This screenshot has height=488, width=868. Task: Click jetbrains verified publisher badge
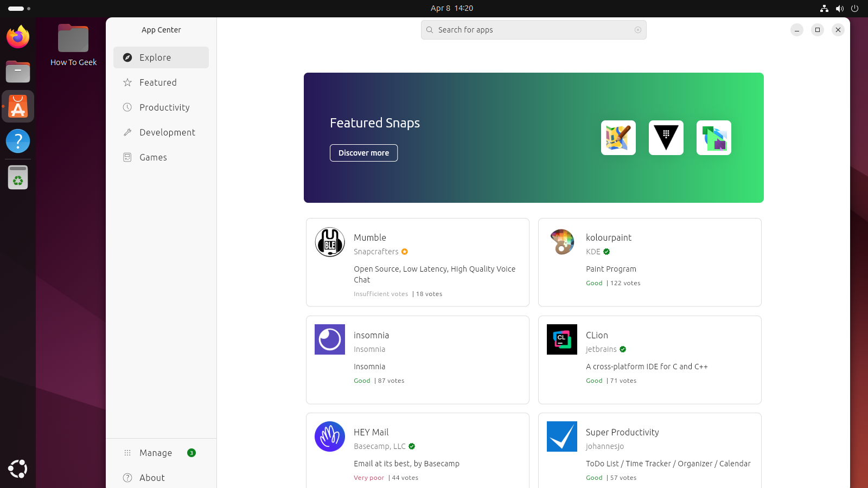tap(623, 349)
